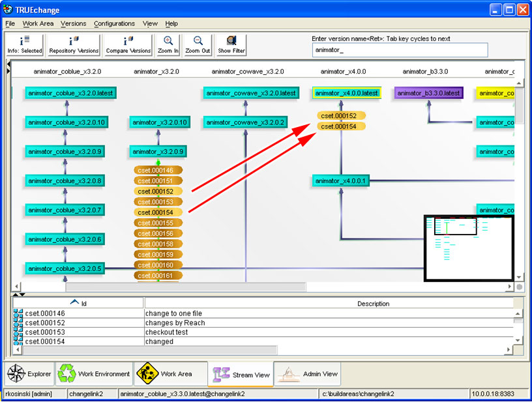This screenshot has height=402, width=532.
Task: Select row cset.000152 in the list
Action: tap(263, 323)
